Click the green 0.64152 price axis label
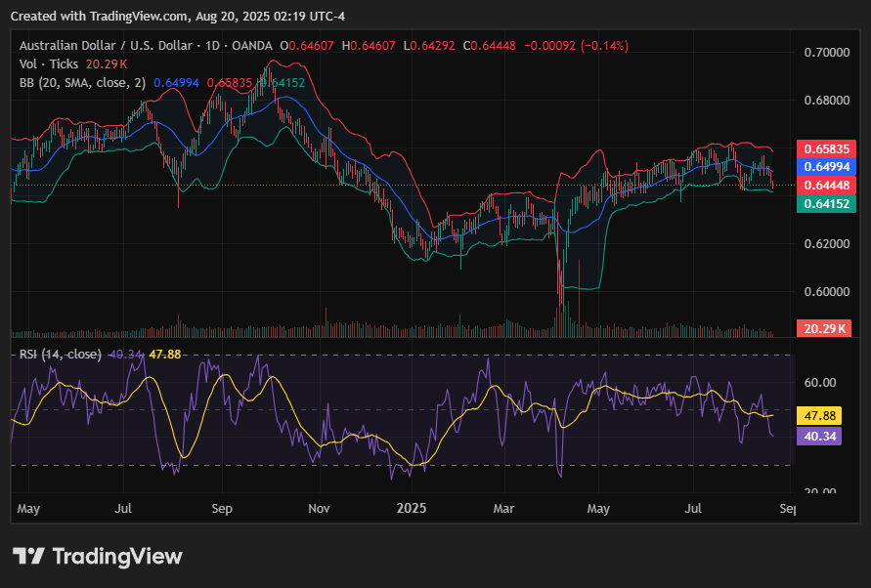871x588 pixels. tap(827, 204)
